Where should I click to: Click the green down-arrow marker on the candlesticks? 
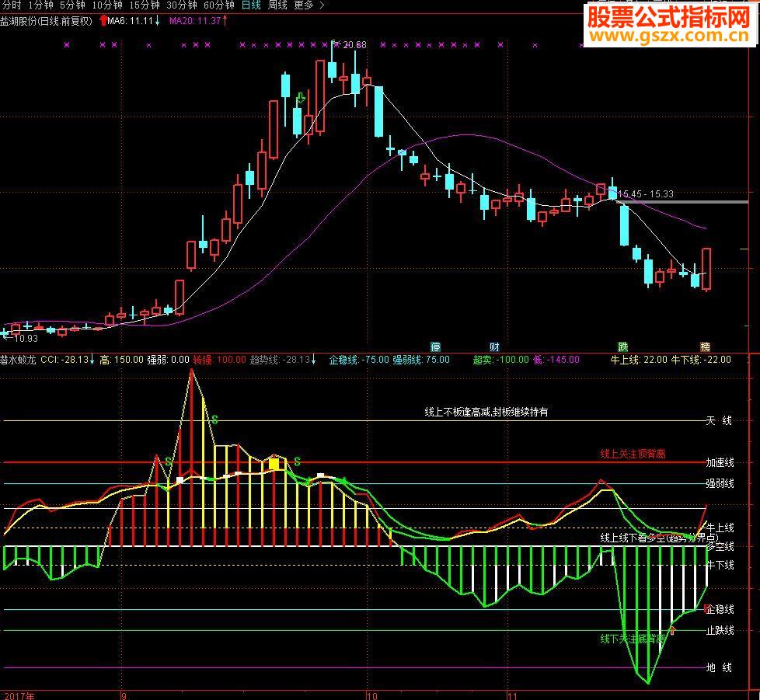[301, 99]
